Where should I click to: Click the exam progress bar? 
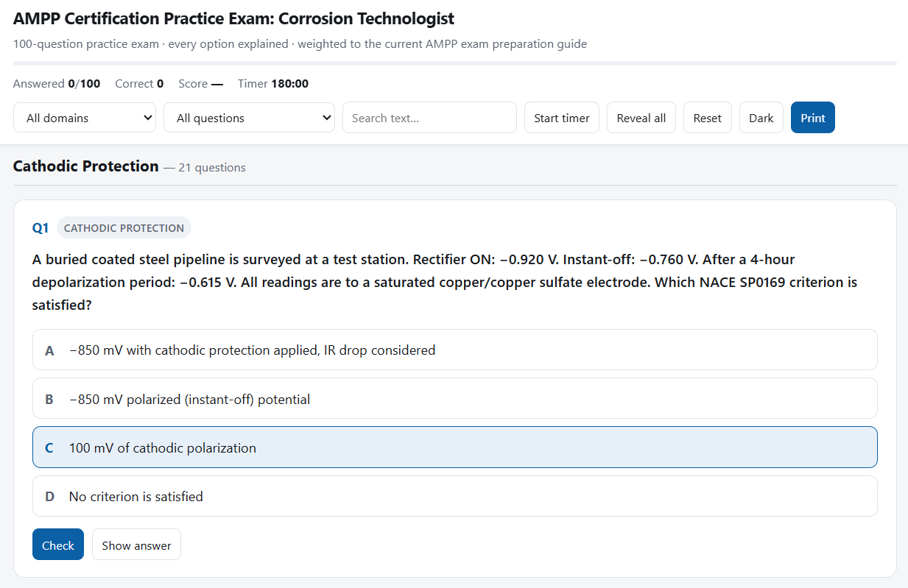pos(455,63)
